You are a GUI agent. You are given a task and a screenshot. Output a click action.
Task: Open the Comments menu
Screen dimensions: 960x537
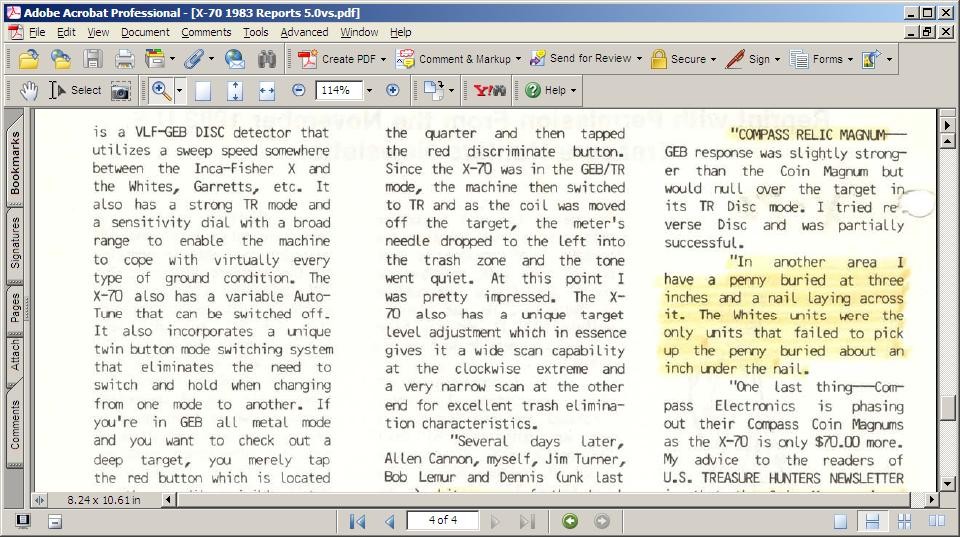coord(206,32)
